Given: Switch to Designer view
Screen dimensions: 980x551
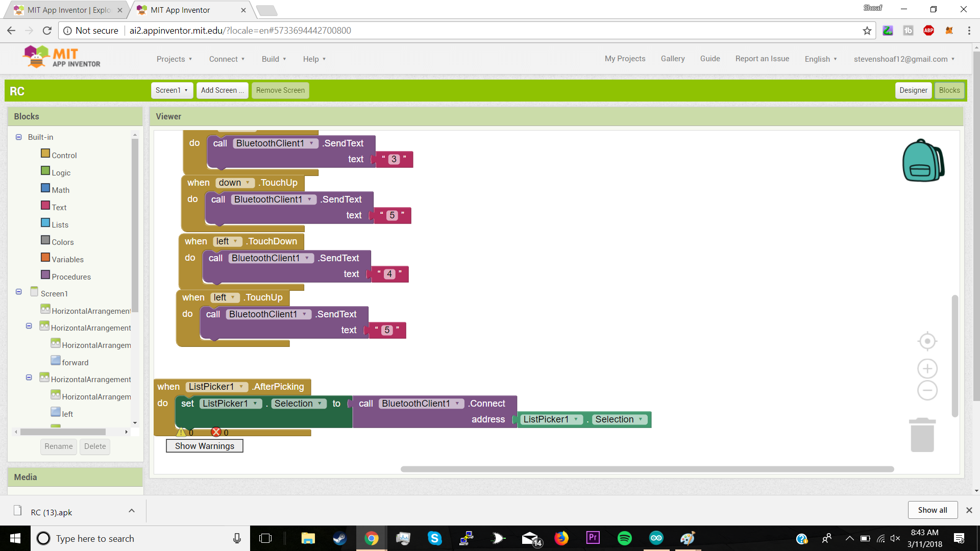Looking at the screenshot, I should coord(913,90).
